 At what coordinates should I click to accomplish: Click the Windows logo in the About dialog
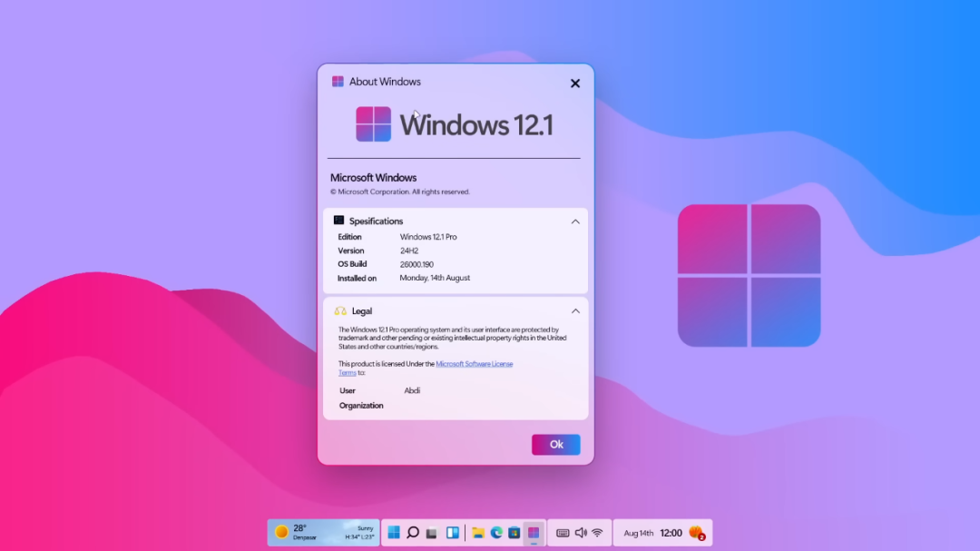(374, 123)
